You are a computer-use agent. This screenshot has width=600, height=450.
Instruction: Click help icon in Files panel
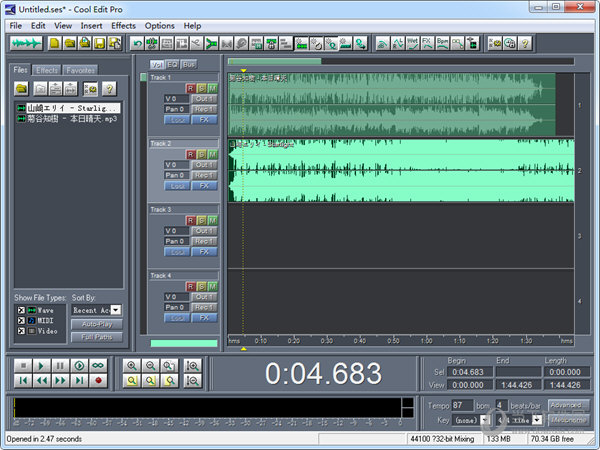pyautogui.click(x=109, y=89)
